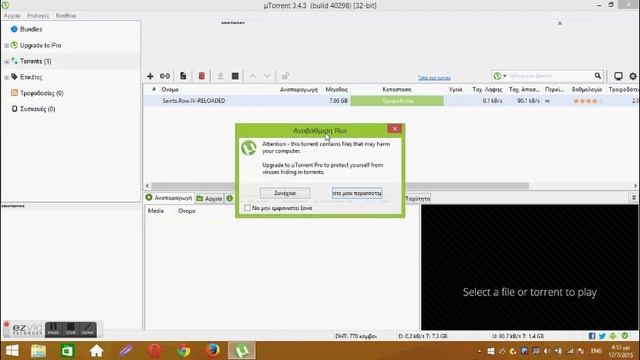This screenshot has height=360, width=640.
Task: Click scrollbar left arrow under torrent list
Action: (147, 186)
